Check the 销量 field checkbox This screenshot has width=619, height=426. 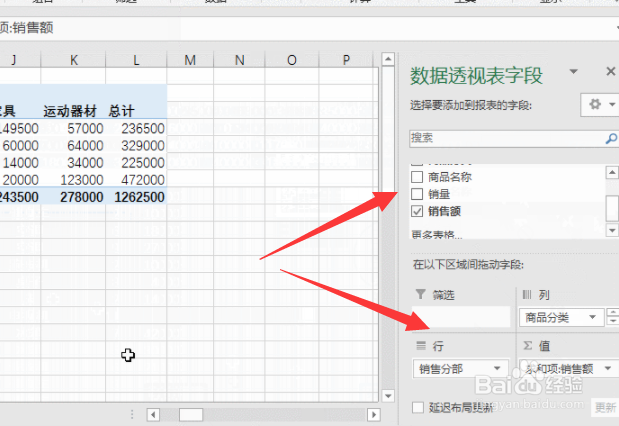[417, 194]
